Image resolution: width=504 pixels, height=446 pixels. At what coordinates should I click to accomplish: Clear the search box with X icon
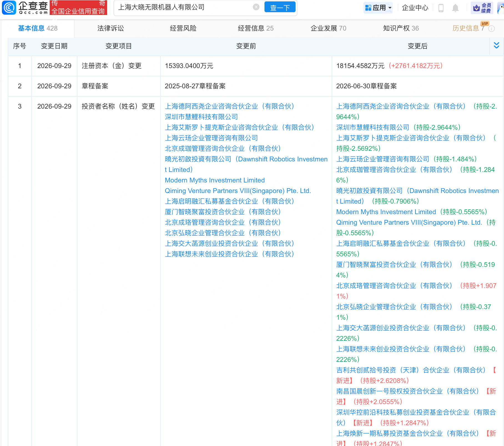click(256, 7)
